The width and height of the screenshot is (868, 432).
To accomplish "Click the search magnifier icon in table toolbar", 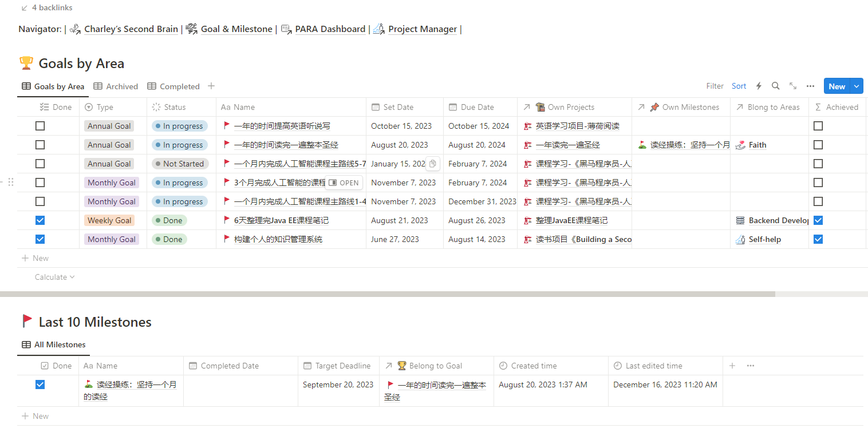I will [x=775, y=86].
